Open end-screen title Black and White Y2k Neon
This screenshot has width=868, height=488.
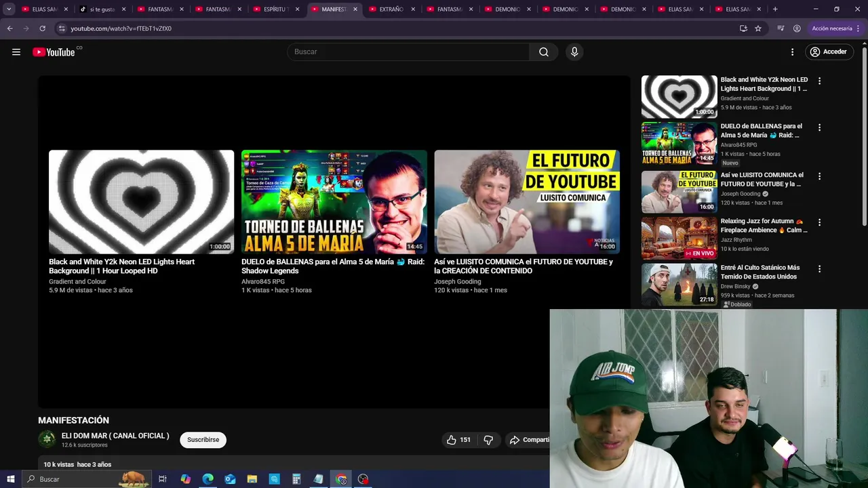click(x=121, y=266)
